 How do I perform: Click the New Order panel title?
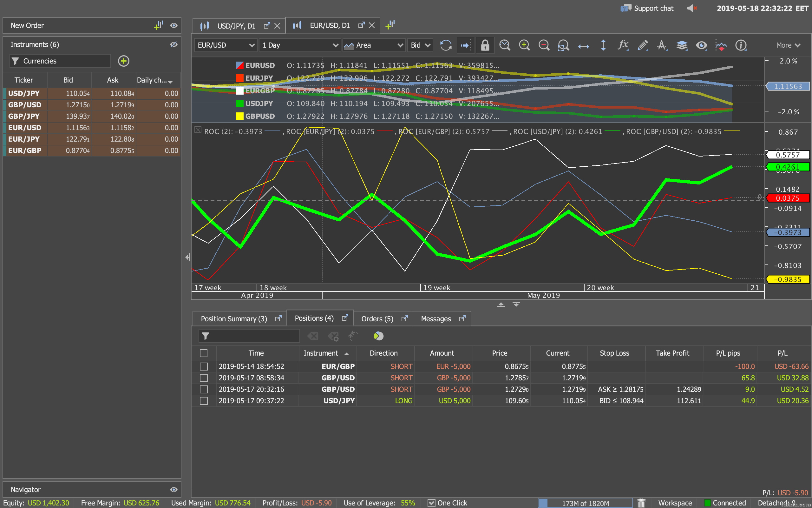(27, 25)
